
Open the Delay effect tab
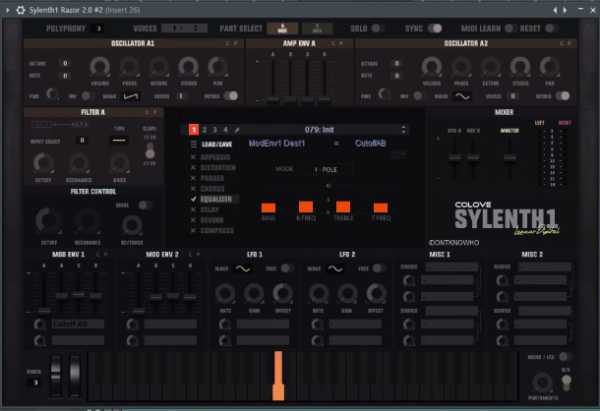[210, 210]
